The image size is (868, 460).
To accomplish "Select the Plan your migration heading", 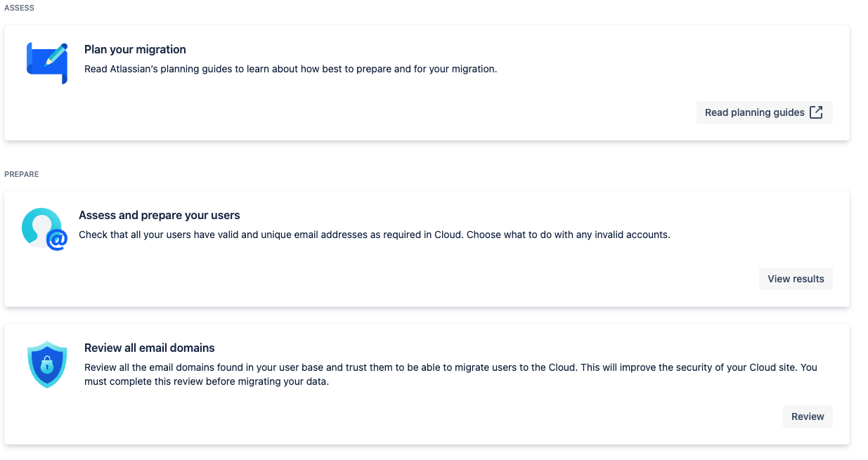I will [135, 49].
